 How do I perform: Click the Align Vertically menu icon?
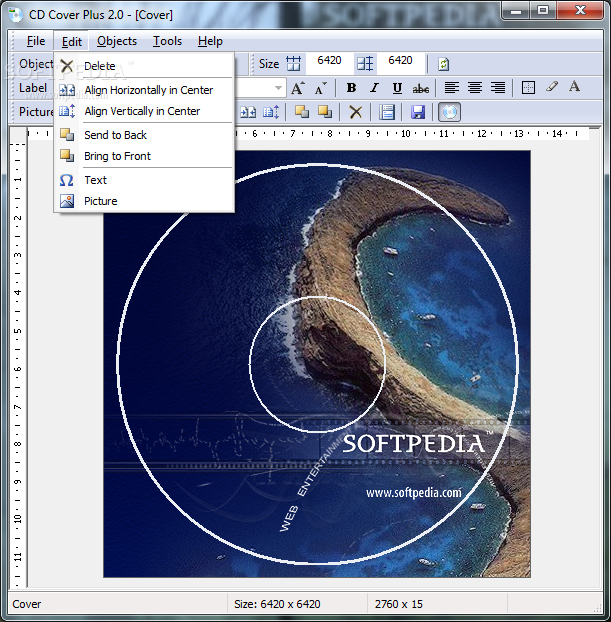67,111
